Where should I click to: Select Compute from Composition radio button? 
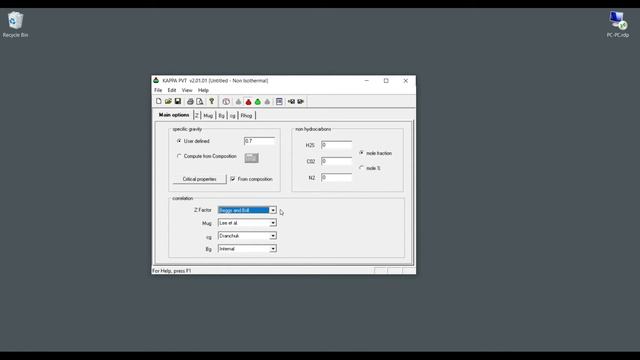tap(179, 156)
